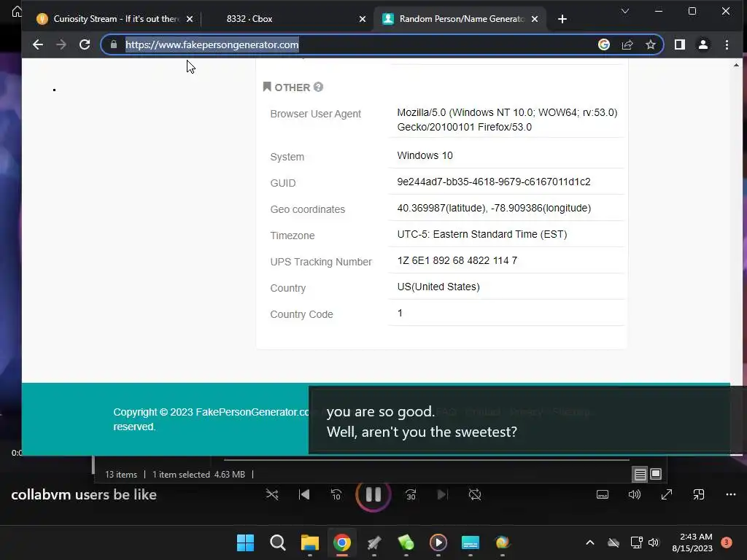Toggle captions in the media player
This screenshot has height=560, width=747.
tap(603, 495)
